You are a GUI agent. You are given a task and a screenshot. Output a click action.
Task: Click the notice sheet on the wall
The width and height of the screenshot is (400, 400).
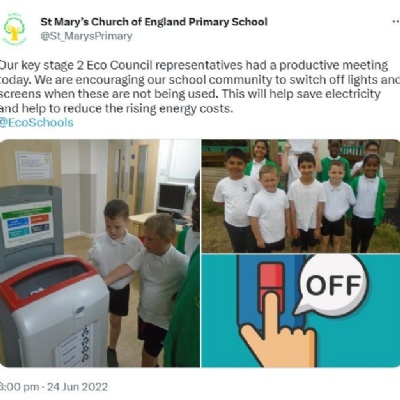coord(34,166)
